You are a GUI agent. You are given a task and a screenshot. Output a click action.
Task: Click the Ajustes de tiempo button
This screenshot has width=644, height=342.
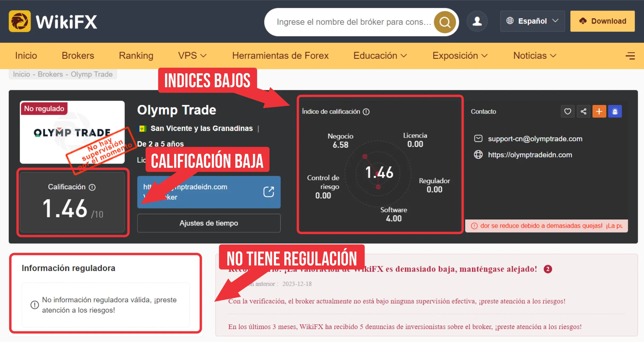click(x=209, y=223)
